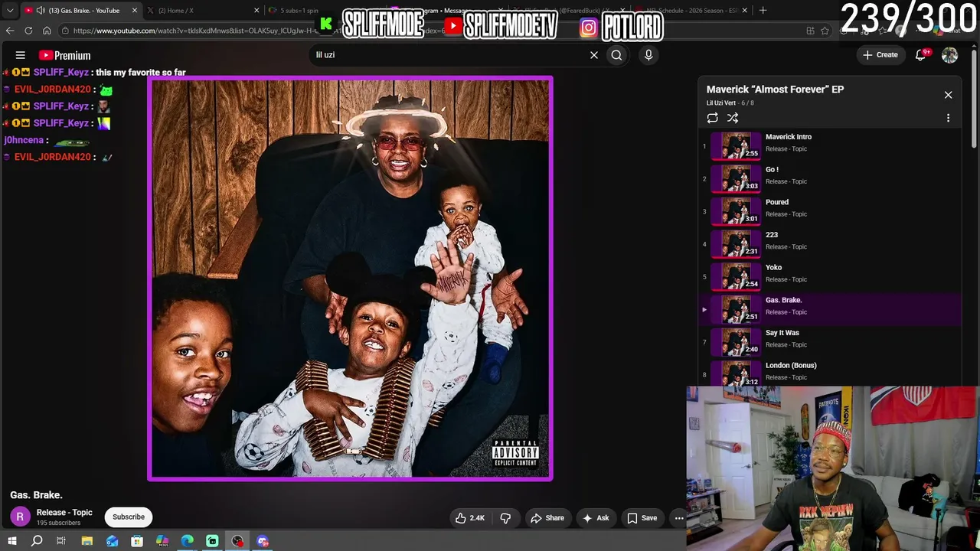Open YouTube notifications bell
Viewport: 980px width, 551px height.
[x=921, y=55]
